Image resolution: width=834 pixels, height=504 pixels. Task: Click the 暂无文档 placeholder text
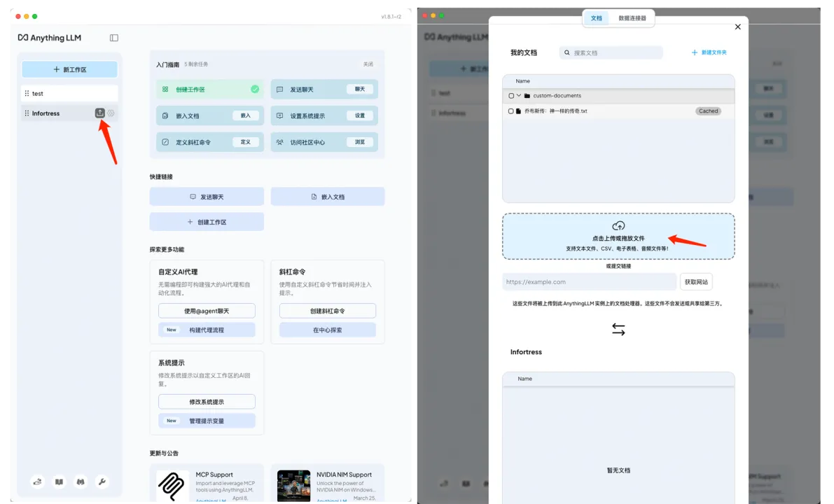(x=618, y=470)
